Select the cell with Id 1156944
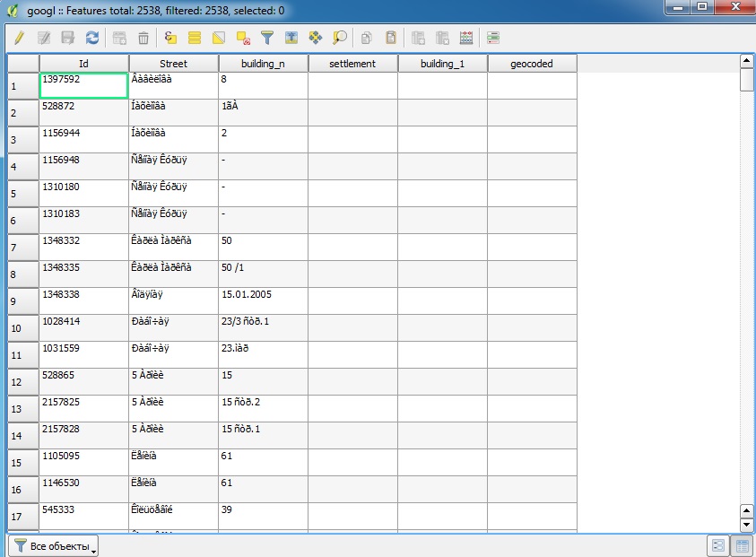The image size is (756, 557). (x=84, y=139)
